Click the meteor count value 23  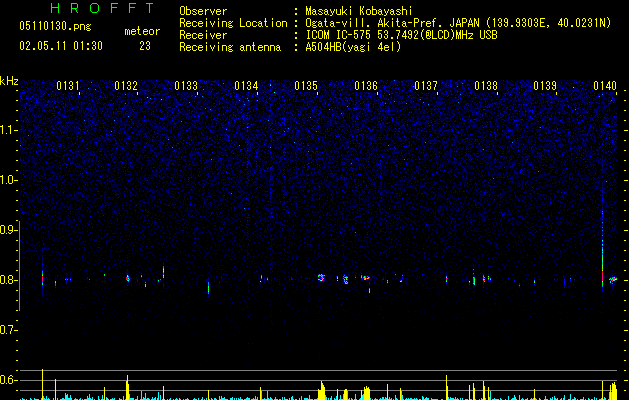pos(145,46)
